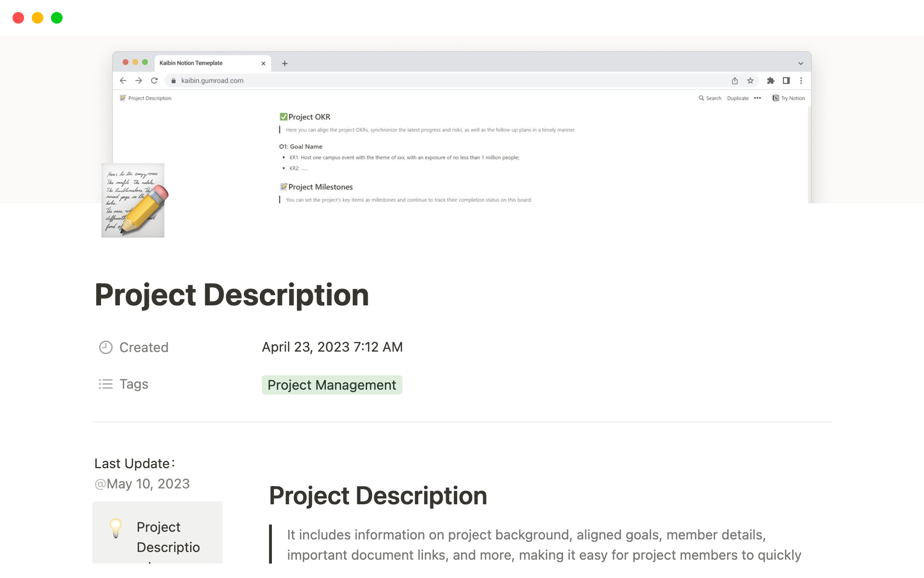Click the pencil thumbnail image preview
Screen dimensions: 924x578
point(133,200)
